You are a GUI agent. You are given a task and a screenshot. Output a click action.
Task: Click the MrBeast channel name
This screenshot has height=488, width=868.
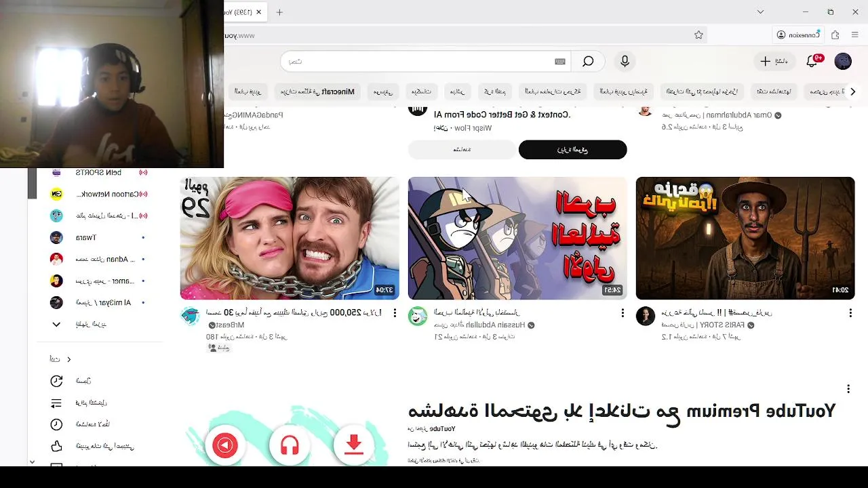pyautogui.click(x=231, y=325)
